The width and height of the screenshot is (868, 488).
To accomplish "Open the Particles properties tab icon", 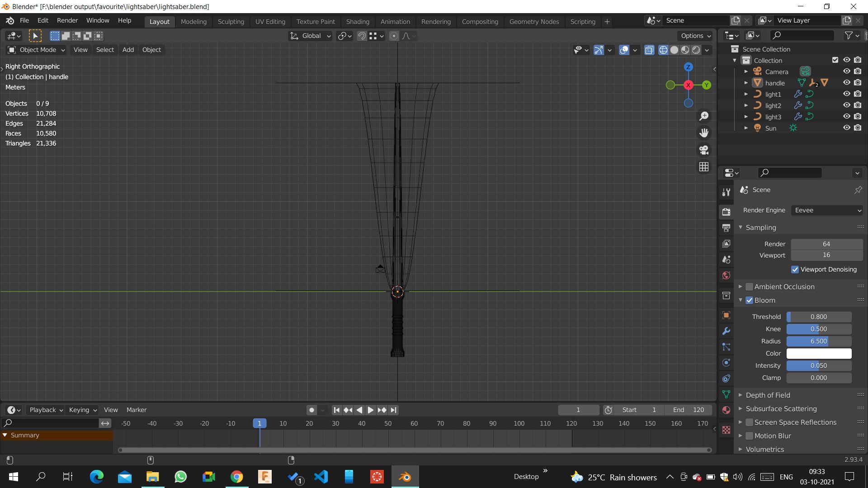I will [x=726, y=347].
